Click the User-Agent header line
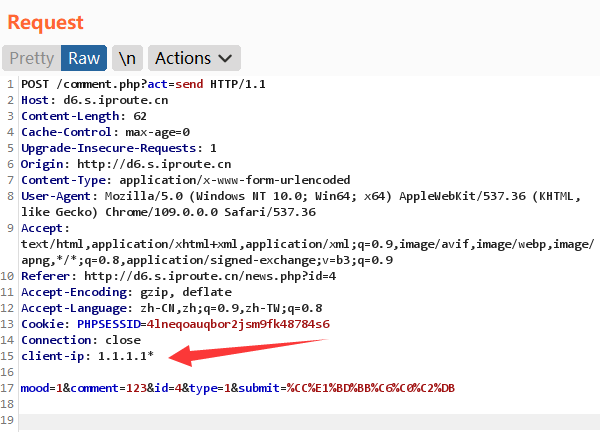 click(x=300, y=196)
